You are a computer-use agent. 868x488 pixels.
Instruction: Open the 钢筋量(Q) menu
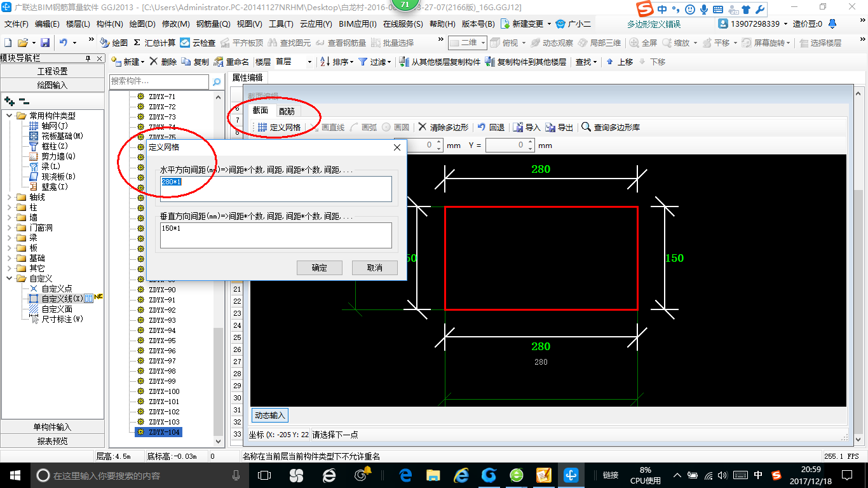pos(213,24)
